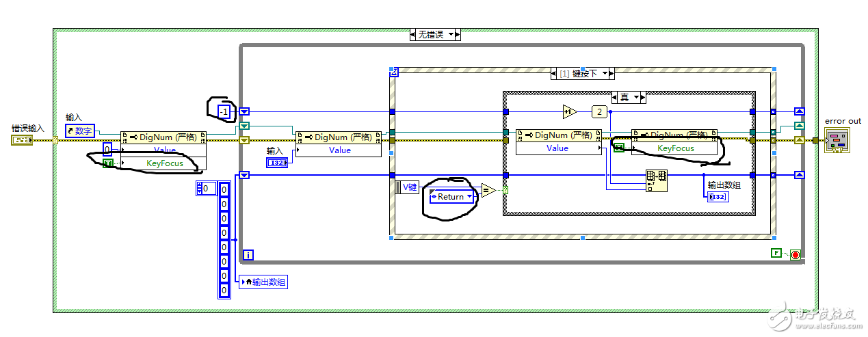Open the 真 case selector dropdown arrow
The image size is (868, 337).
point(637,98)
